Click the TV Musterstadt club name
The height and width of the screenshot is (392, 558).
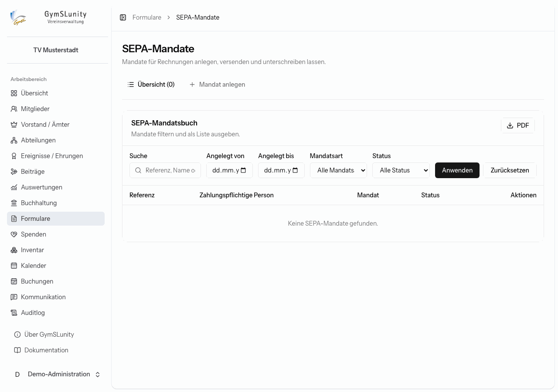click(x=56, y=50)
